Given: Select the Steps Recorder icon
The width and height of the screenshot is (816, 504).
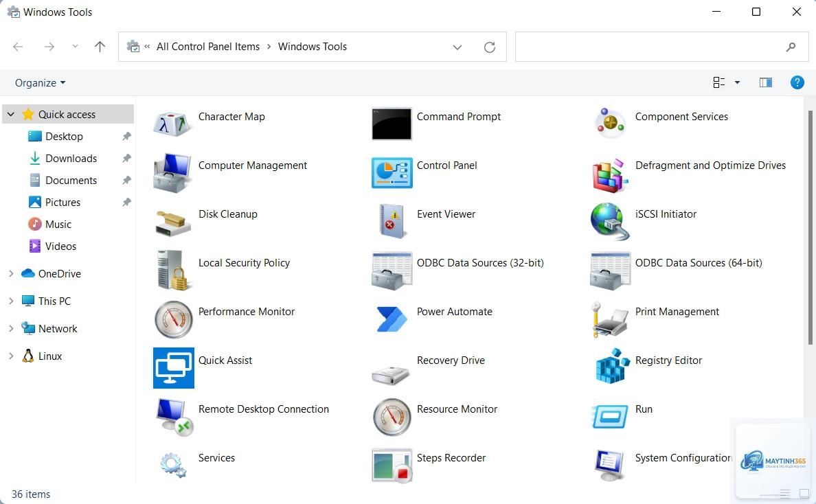Looking at the screenshot, I should click(392, 466).
